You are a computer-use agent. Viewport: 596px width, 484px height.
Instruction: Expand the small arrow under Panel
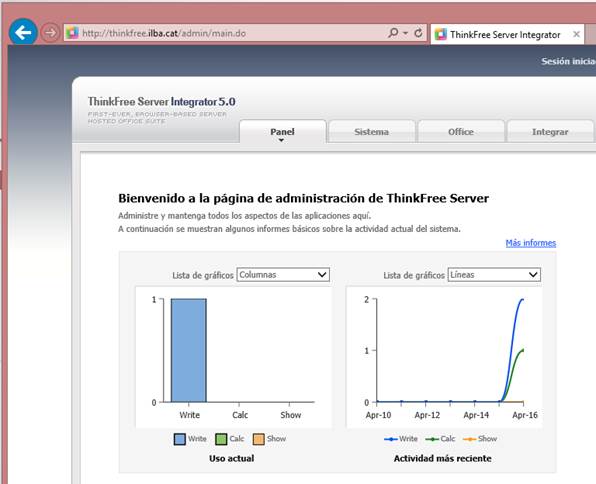click(281, 140)
